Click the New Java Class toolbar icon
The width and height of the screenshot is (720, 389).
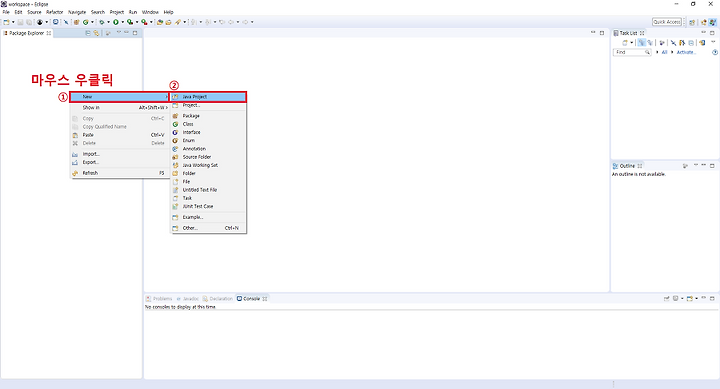tap(85, 22)
